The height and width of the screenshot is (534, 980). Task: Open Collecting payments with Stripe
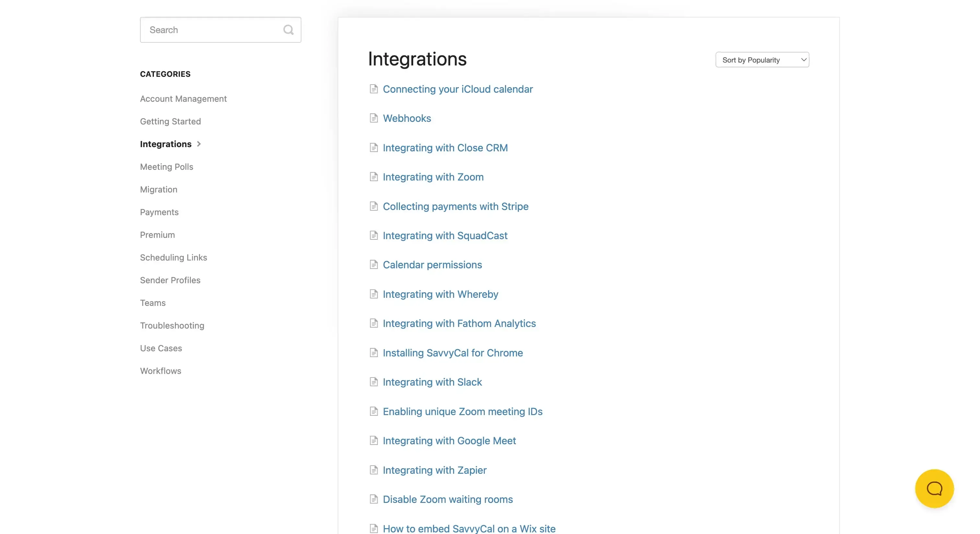click(x=455, y=206)
